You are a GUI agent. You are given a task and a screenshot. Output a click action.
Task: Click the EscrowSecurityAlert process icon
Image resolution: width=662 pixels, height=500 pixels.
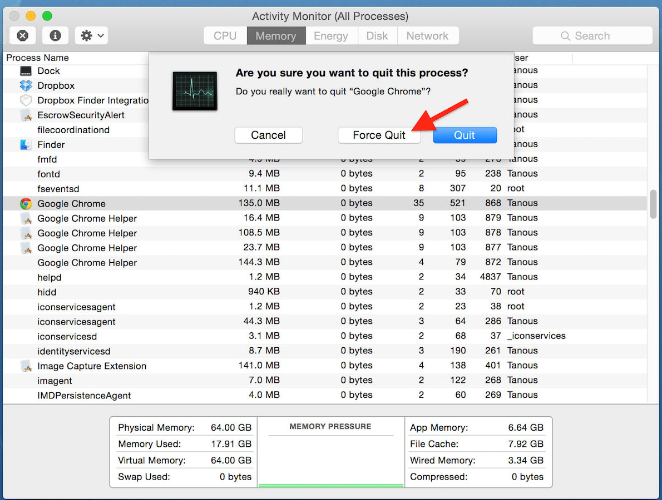(x=26, y=115)
